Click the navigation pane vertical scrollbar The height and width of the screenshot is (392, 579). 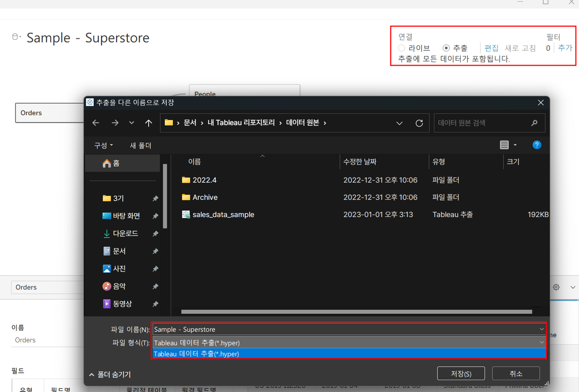click(x=165, y=196)
